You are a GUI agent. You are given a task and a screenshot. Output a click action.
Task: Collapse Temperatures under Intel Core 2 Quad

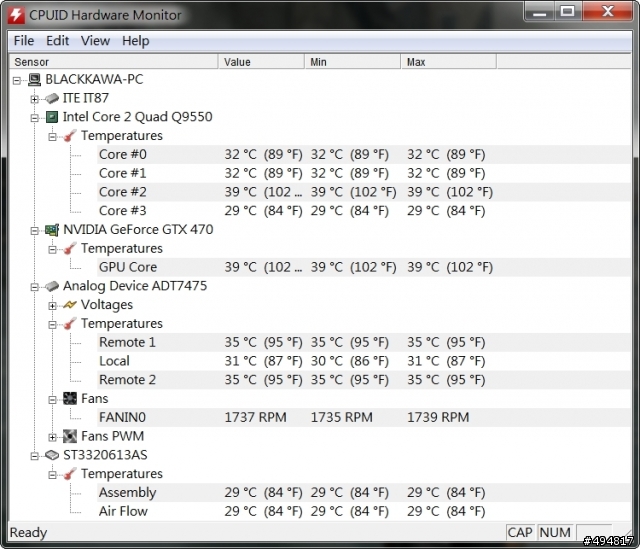(x=53, y=137)
